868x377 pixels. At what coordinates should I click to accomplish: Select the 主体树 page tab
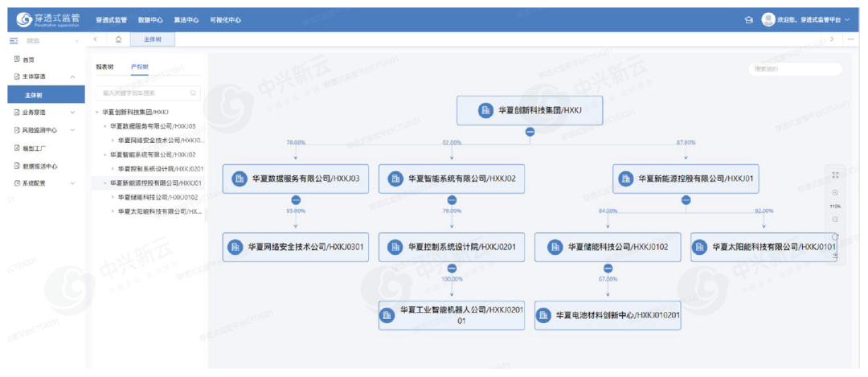[x=153, y=39]
